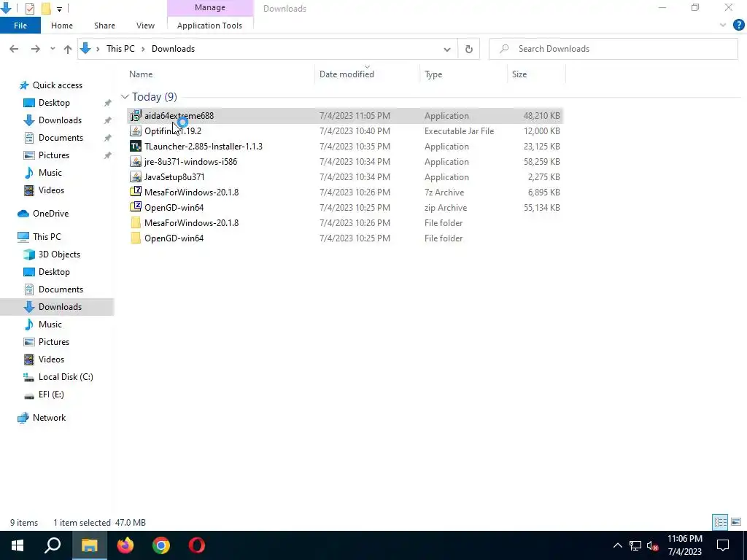This screenshot has width=747, height=560.
Task: Select TLauncher-2.885-Installer-1.1.3 file icon
Action: tap(136, 146)
